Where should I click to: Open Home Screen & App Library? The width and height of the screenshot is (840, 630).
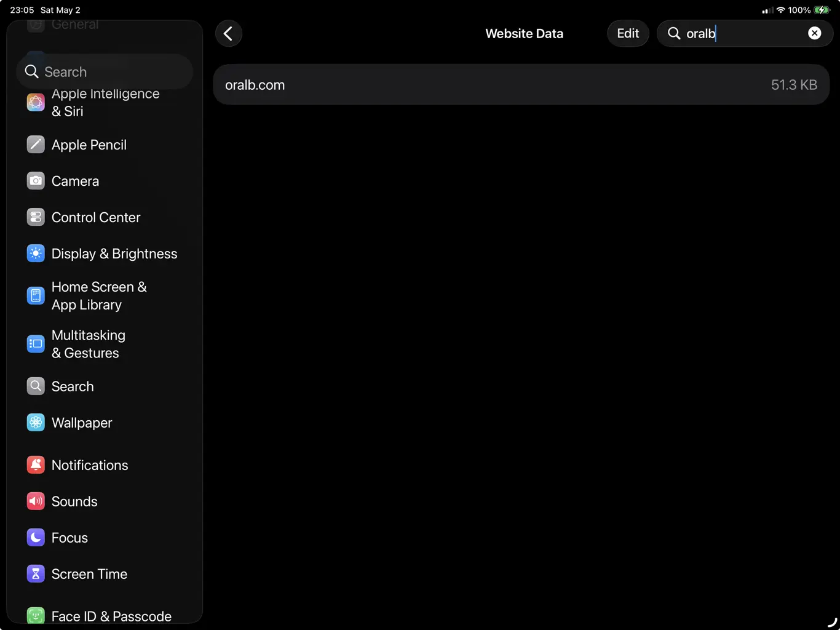105,296
